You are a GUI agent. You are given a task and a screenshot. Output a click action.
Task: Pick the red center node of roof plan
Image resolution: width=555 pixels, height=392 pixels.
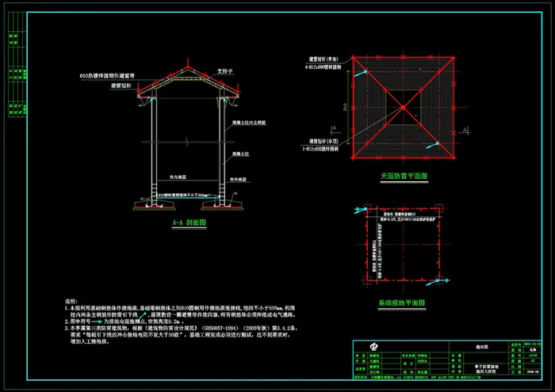(x=402, y=106)
